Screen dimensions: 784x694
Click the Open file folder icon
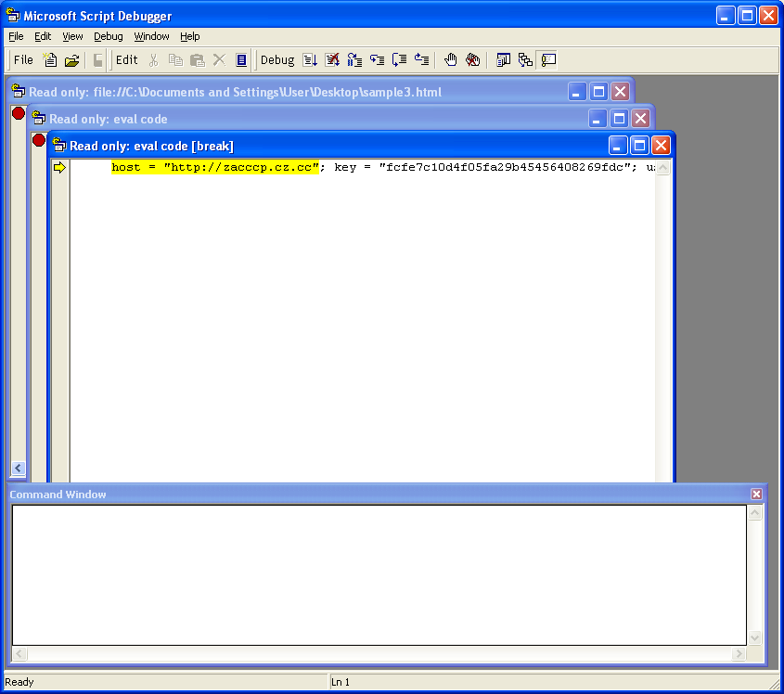coord(71,60)
